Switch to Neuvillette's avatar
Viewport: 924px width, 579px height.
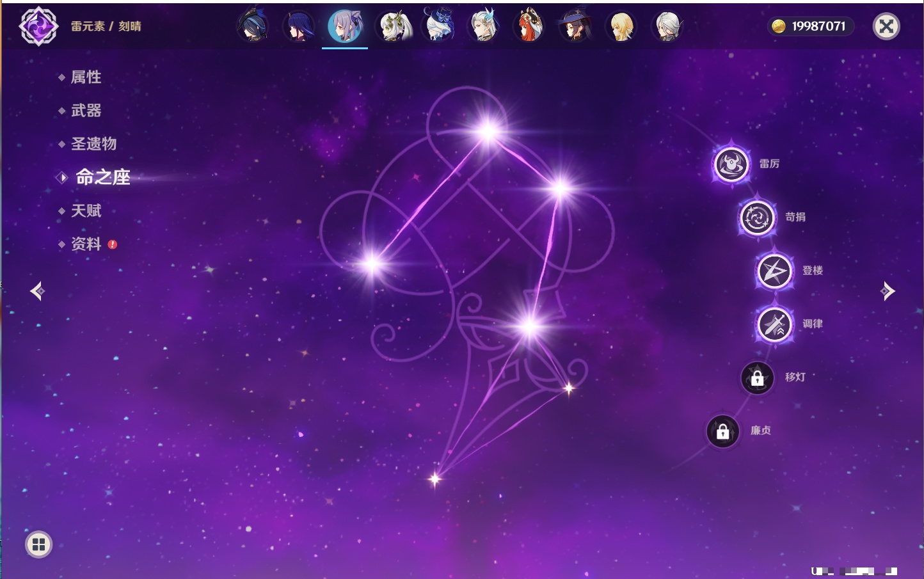pos(484,26)
